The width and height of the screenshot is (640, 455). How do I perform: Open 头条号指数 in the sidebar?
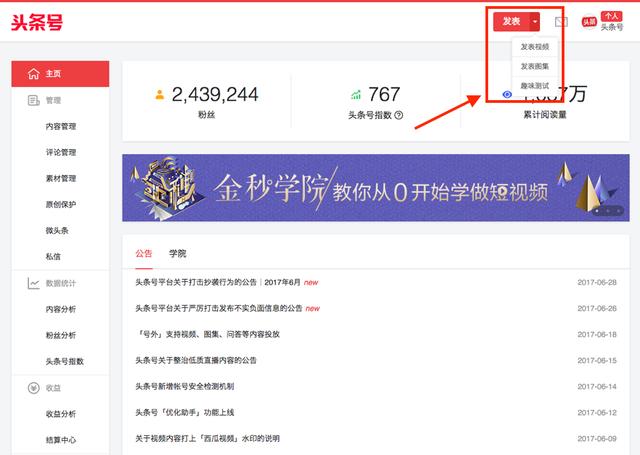[x=64, y=362]
